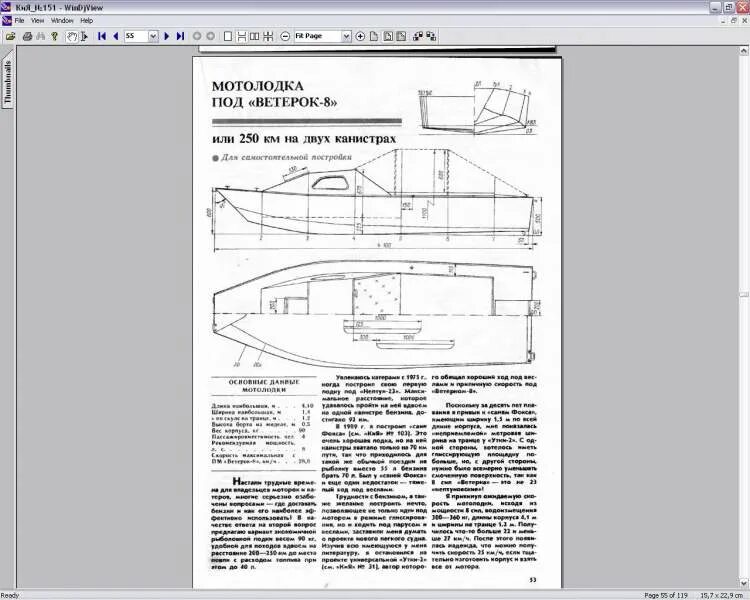Open the View menu
Image resolution: width=750 pixels, height=600 pixels.
pos(37,21)
